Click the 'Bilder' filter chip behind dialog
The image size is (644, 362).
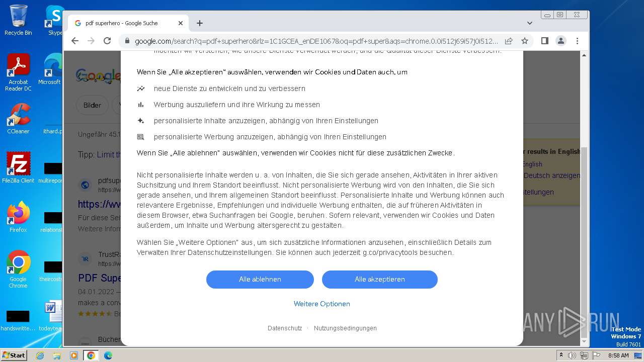[92, 105]
